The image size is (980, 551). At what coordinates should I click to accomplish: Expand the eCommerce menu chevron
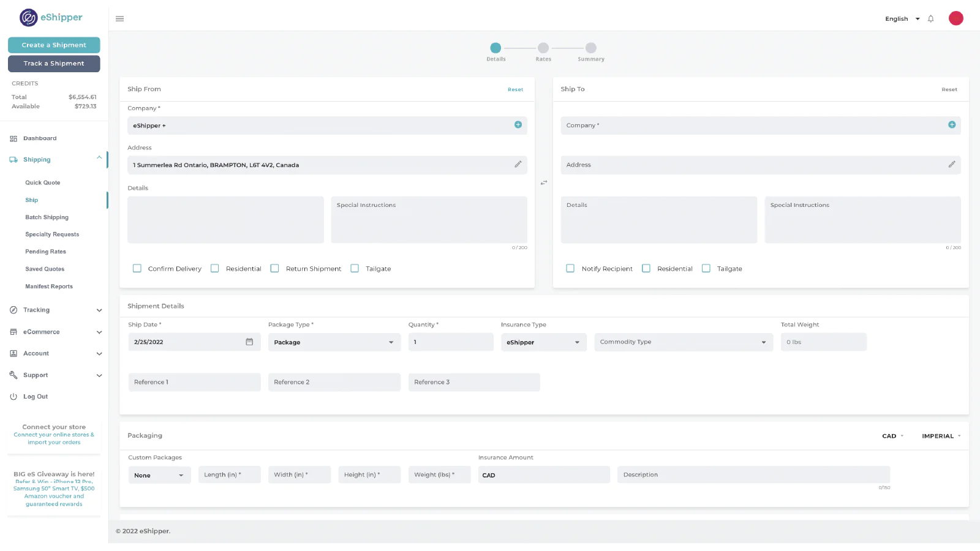[x=99, y=332]
